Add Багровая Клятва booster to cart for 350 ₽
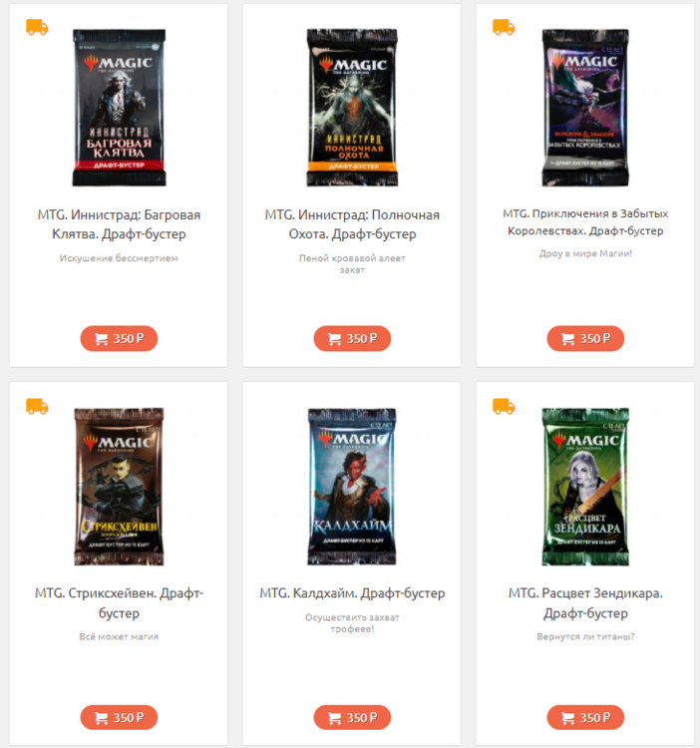Screen dimensions: 700x748 click(x=119, y=339)
